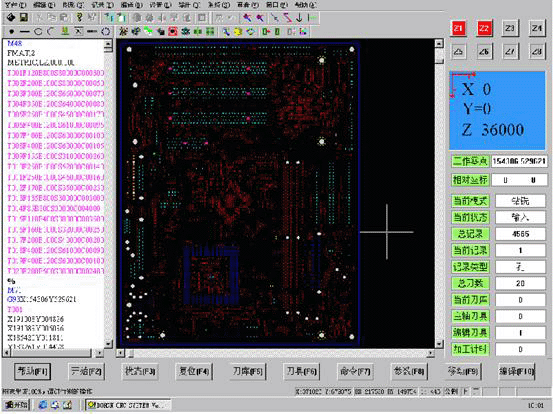Toggle the red Z1 spindle button
This screenshot has width=553, height=414.
click(458, 28)
